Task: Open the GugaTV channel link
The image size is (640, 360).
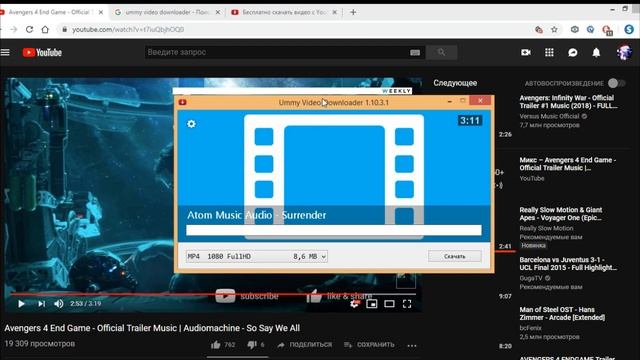Action: pyautogui.click(x=531, y=278)
